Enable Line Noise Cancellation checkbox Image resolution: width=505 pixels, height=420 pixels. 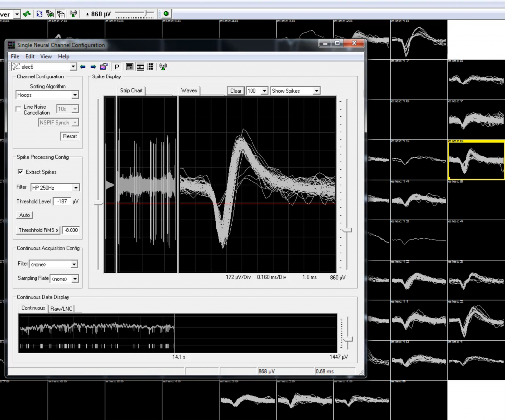coord(19,109)
